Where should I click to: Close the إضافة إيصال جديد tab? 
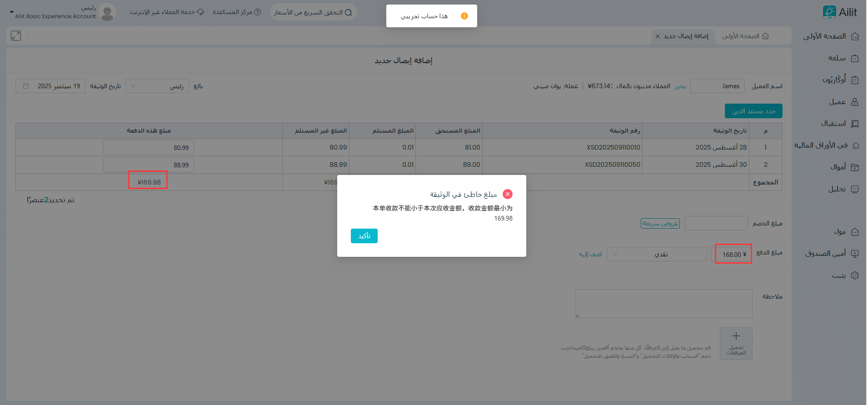click(658, 36)
